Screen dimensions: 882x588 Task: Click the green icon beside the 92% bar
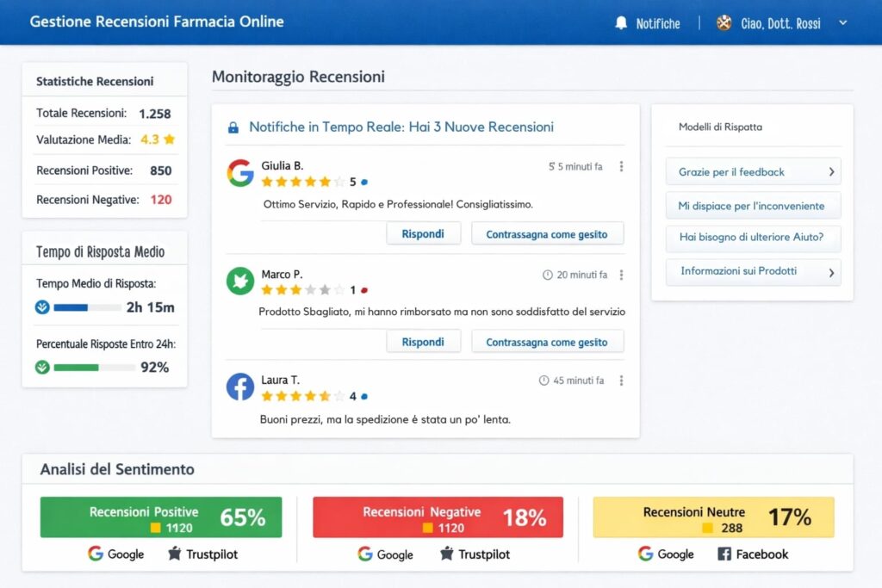[x=42, y=367]
